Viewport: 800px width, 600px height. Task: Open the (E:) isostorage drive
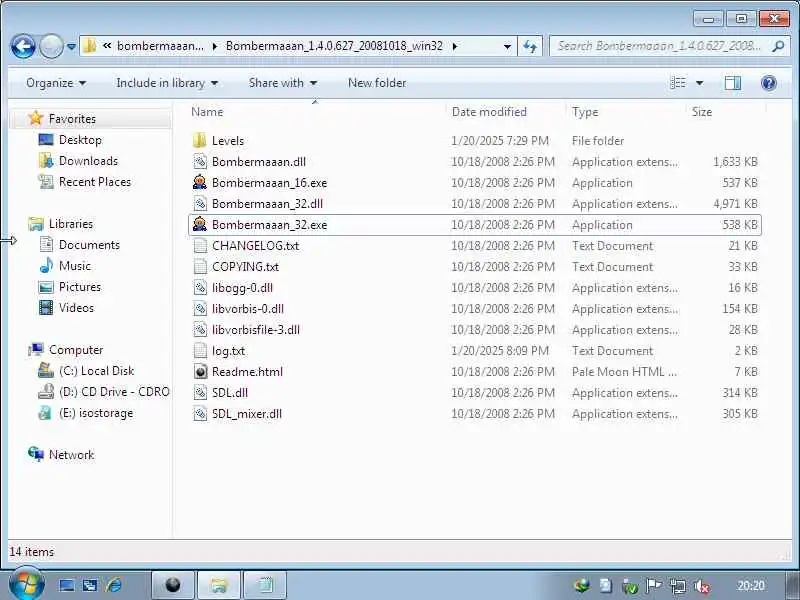[95, 413]
